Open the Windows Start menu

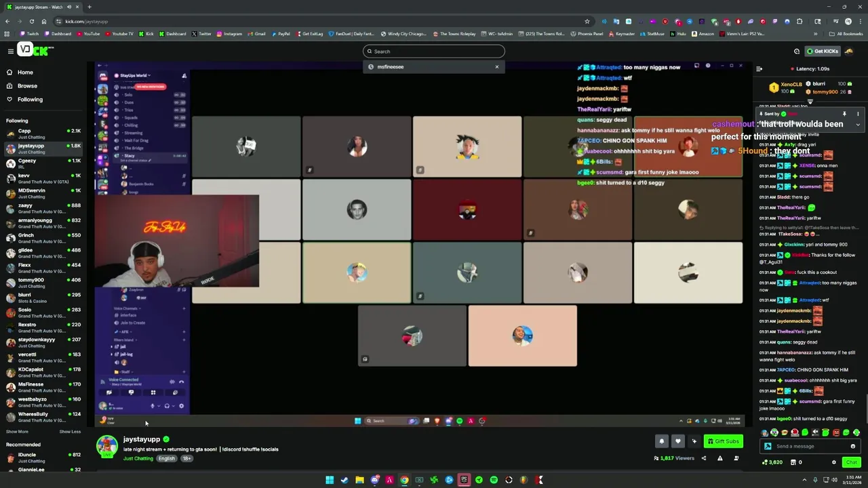(x=330, y=480)
